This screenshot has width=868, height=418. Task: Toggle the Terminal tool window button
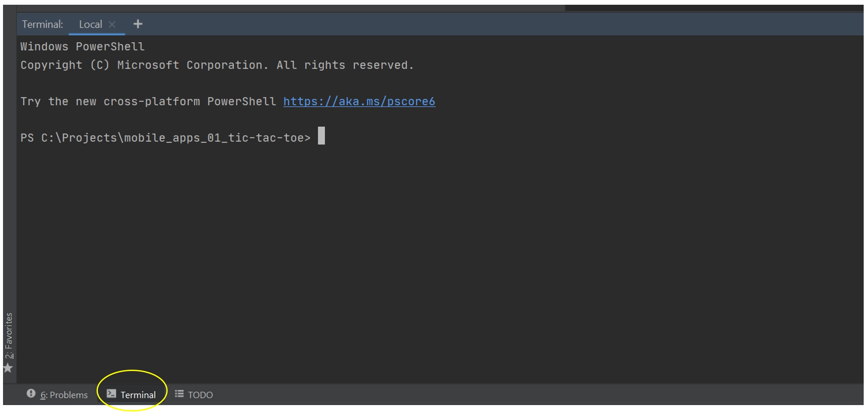coord(138,395)
